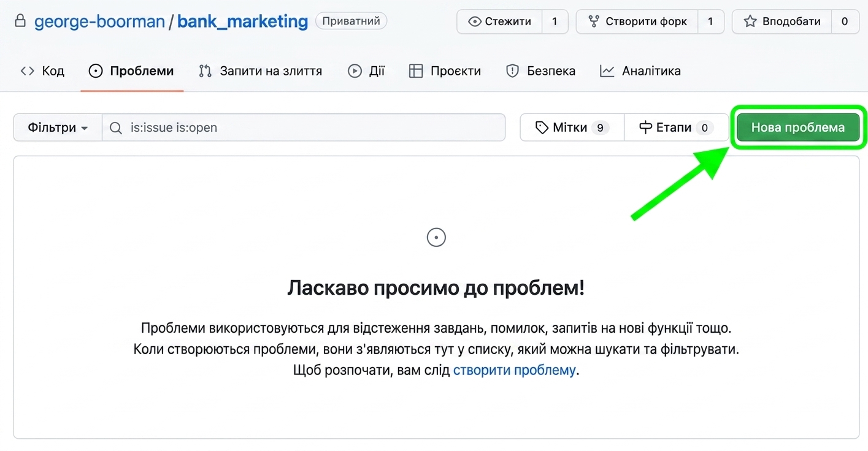Open the Аналітика tab
The image size is (868, 451).
click(640, 71)
